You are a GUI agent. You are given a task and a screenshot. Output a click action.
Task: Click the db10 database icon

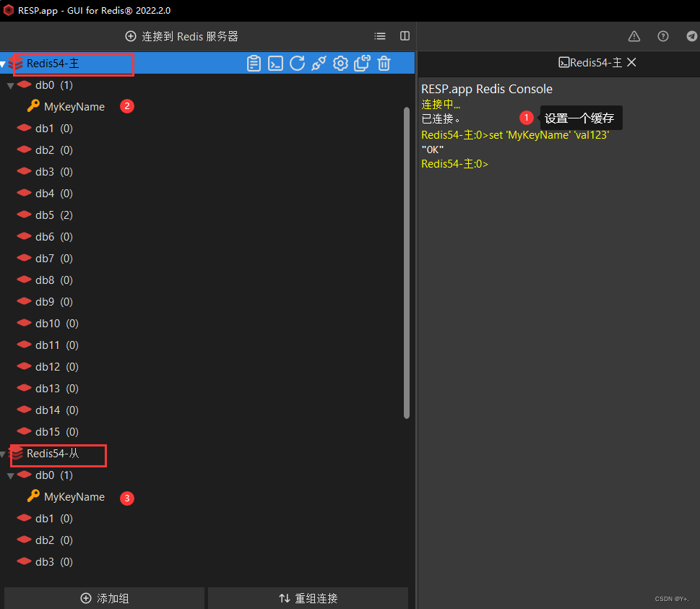[x=24, y=323]
